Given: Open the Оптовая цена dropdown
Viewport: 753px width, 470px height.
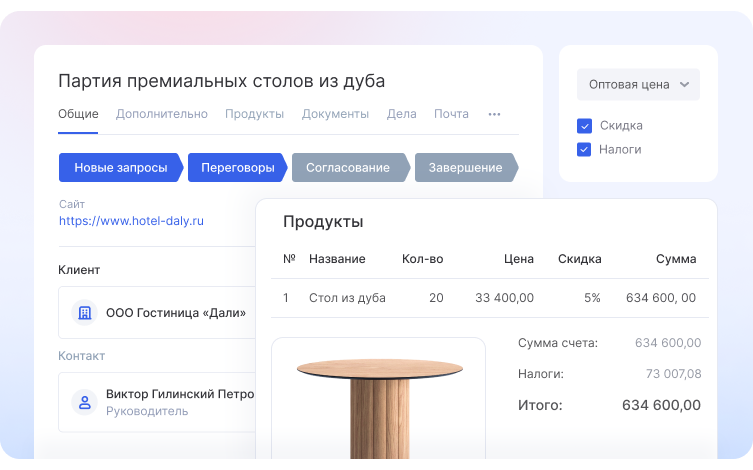Looking at the screenshot, I should (638, 85).
